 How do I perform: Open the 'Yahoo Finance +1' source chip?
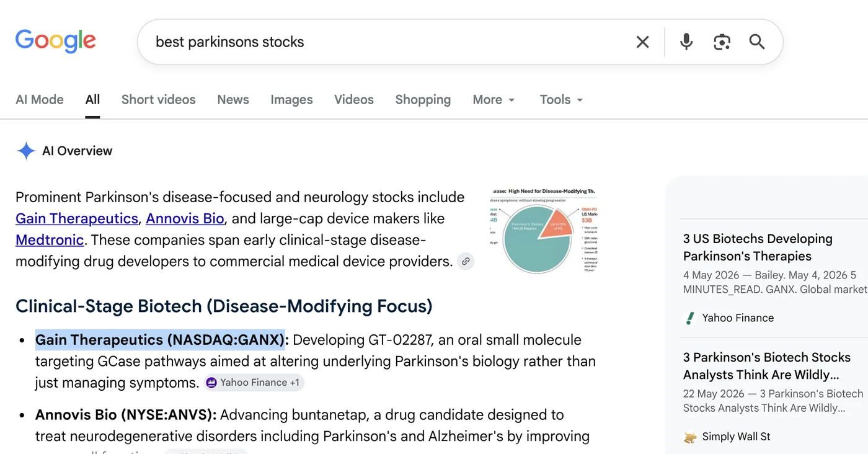click(x=254, y=383)
